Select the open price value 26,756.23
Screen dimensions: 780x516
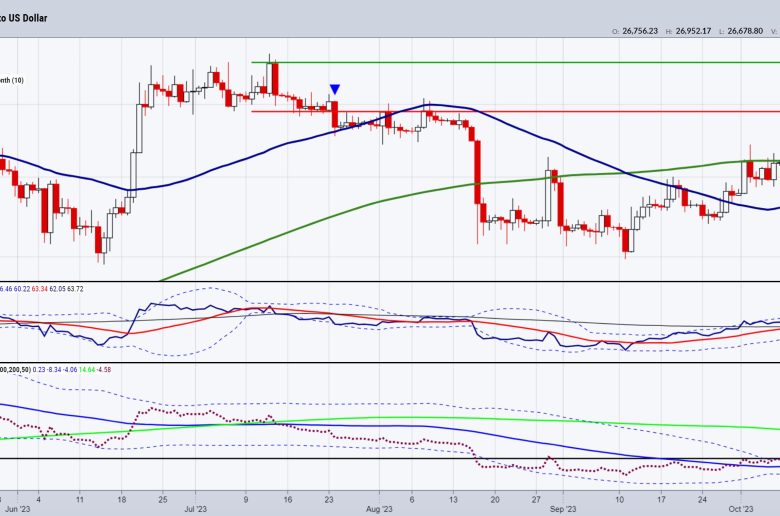tap(640, 31)
